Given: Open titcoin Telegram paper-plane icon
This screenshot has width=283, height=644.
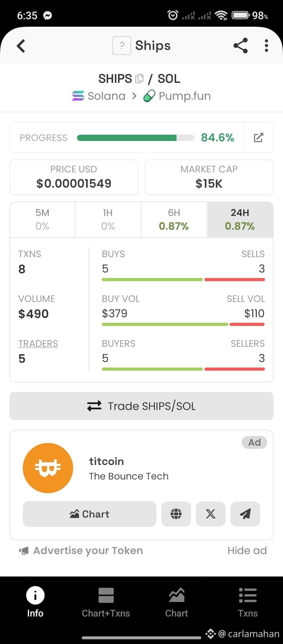Looking at the screenshot, I should pos(245,514).
